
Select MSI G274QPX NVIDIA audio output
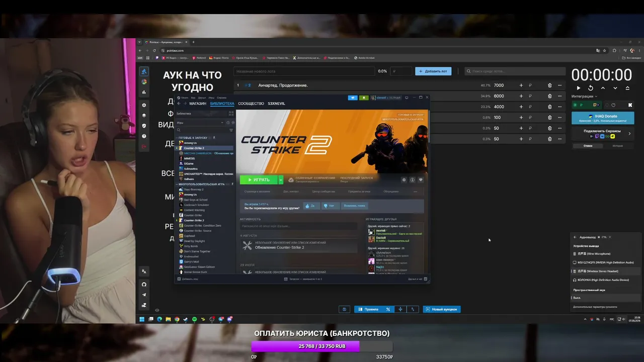[x=606, y=262]
